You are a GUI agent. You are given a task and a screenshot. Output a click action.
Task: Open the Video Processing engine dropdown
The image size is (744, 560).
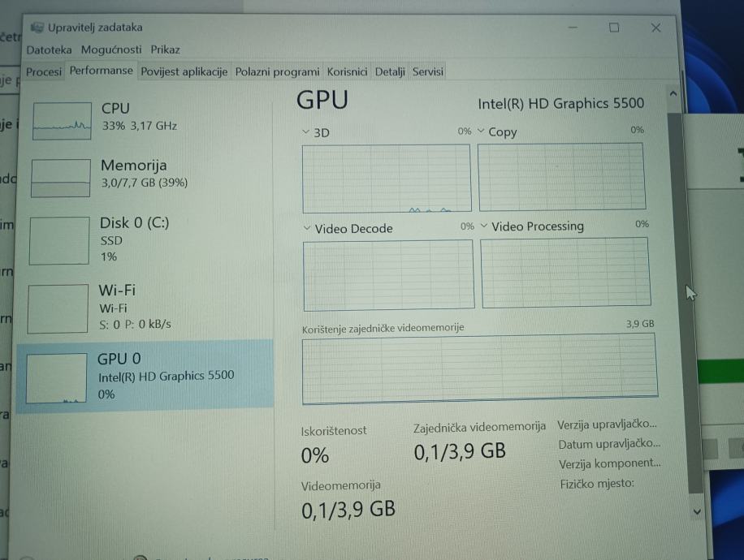pyautogui.click(x=484, y=226)
